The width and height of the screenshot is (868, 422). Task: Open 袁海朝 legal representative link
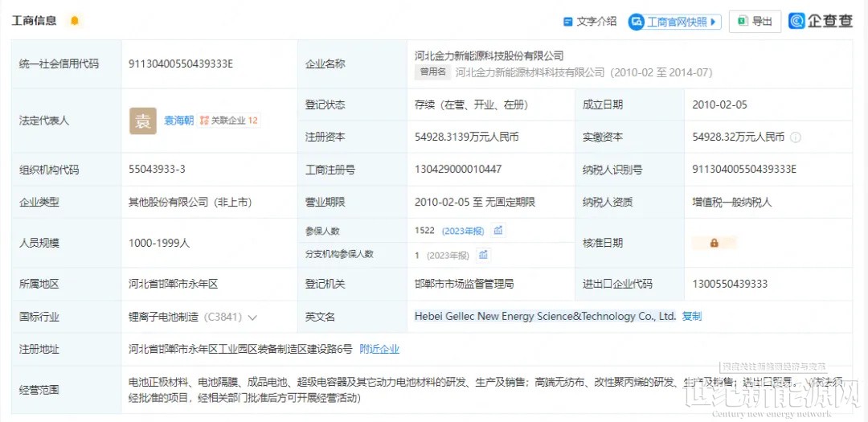coord(178,121)
